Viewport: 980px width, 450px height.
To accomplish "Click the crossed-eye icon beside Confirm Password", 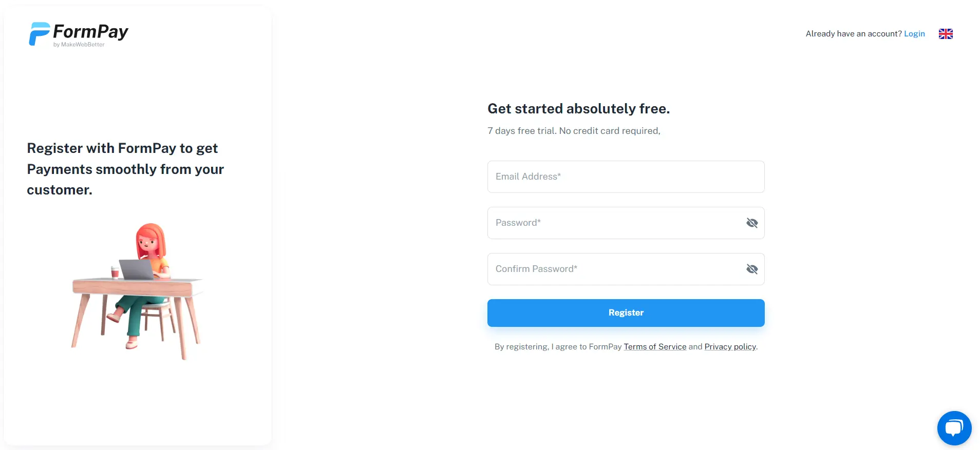I will 751,268.
